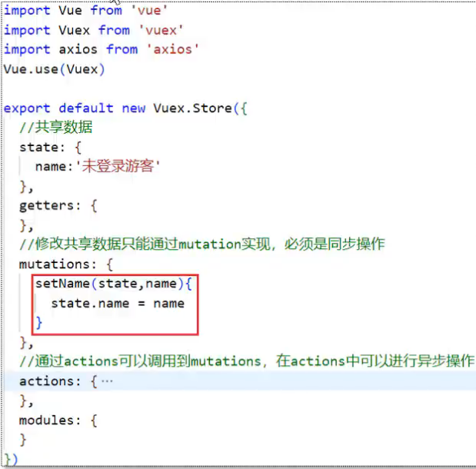Click the actions property key
This screenshot has height=469, width=476.
(x=46, y=381)
